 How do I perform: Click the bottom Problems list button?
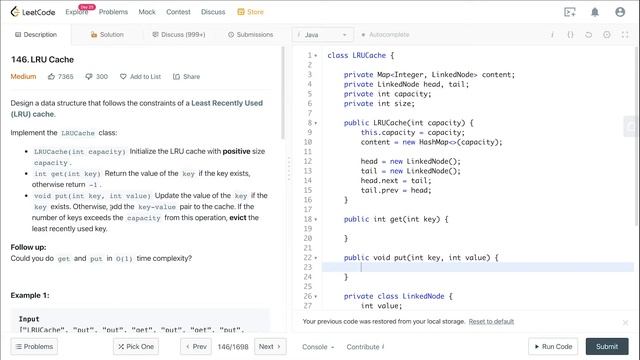[34, 347]
